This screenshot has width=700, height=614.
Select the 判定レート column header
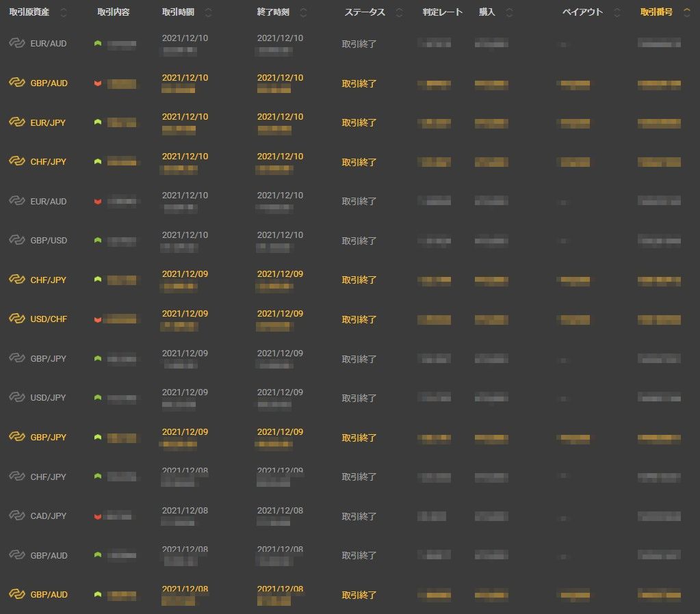click(x=442, y=13)
